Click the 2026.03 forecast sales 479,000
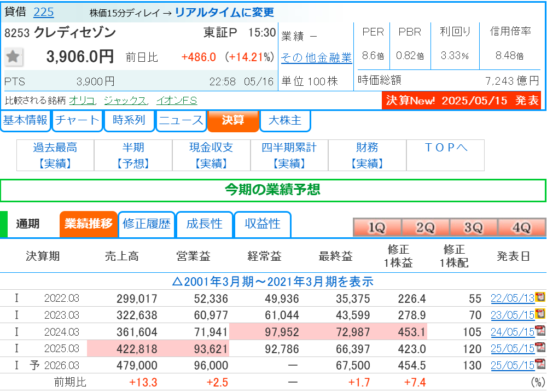This screenshot has width=547, height=392. point(137,366)
